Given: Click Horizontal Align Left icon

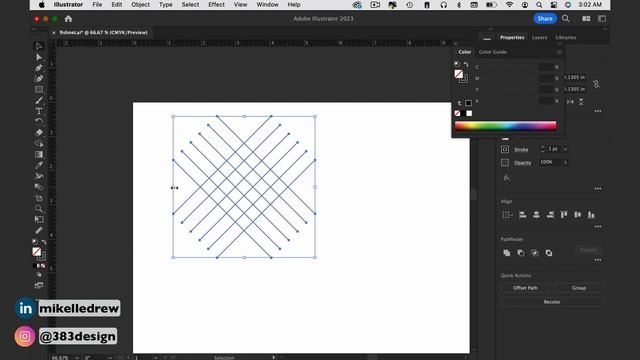Looking at the screenshot, I should tap(522, 215).
